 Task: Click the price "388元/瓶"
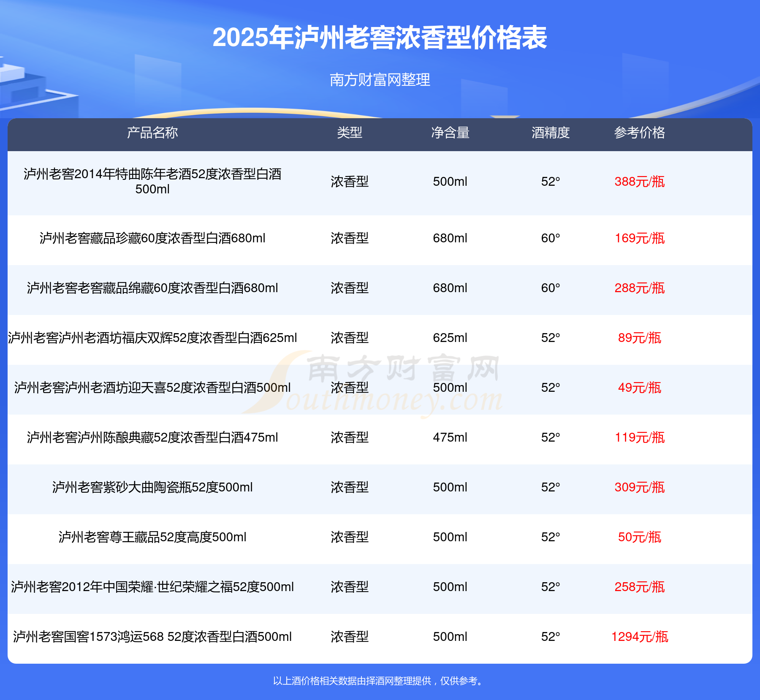pyautogui.click(x=640, y=182)
